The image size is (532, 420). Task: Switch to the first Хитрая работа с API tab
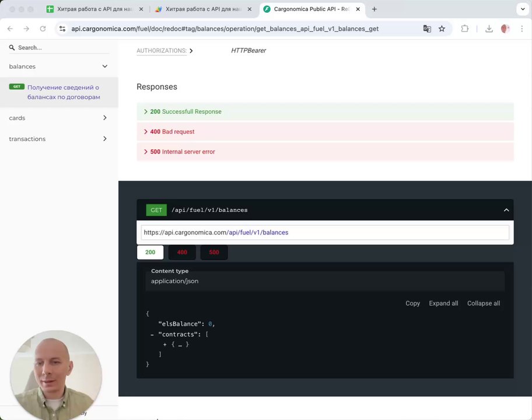point(94,9)
